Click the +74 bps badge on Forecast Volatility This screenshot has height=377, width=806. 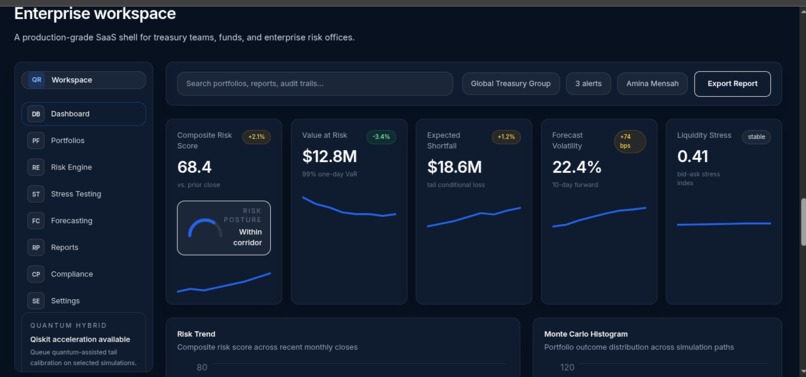coord(630,141)
